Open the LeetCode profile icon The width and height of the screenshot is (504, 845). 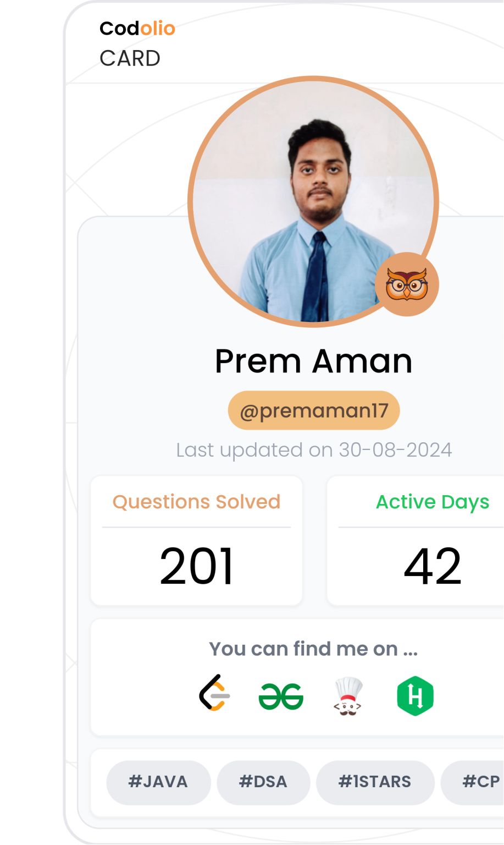click(x=214, y=693)
